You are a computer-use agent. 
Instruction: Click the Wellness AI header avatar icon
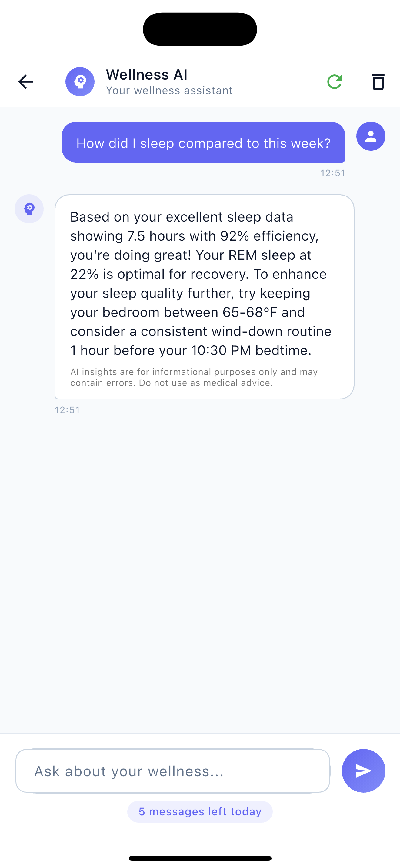pos(80,82)
